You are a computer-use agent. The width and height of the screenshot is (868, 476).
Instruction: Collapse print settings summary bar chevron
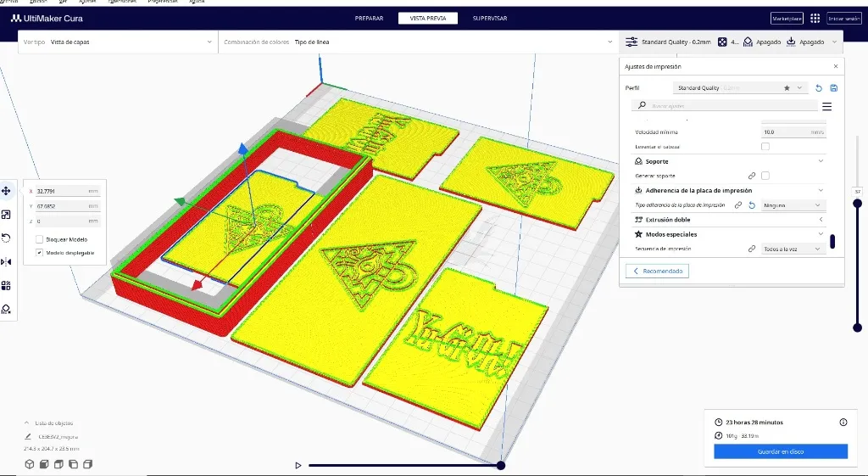click(835, 42)
